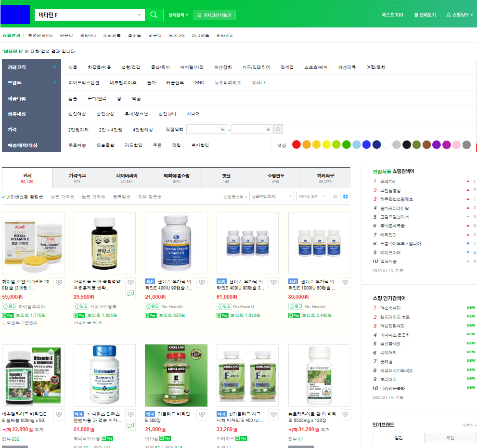Select the black color swatch
The width and height of the screenshot is (477, 448).
[x=406, y=145]
